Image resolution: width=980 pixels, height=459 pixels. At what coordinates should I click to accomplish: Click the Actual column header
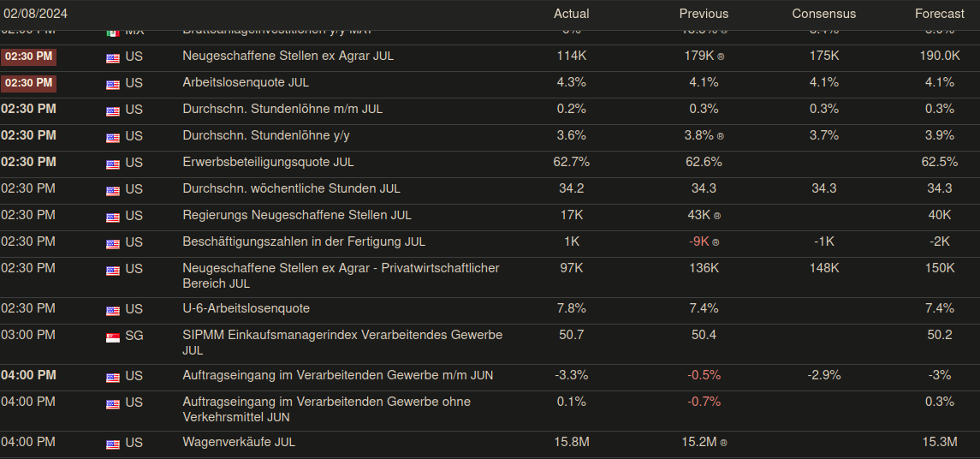coord(571,14)
